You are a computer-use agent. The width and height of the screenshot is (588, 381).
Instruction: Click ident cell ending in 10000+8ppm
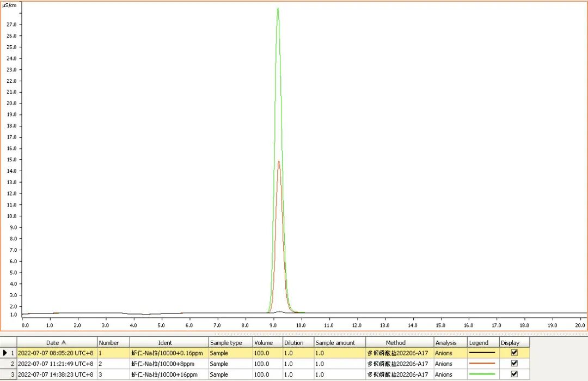[169, 364]
